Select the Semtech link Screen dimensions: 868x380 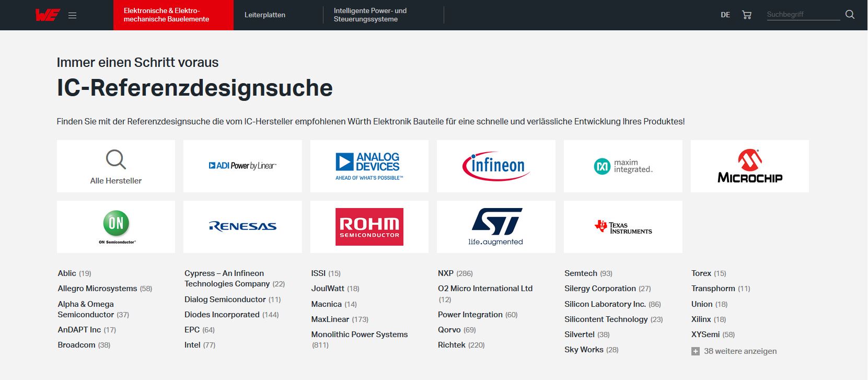pos(581,273)
